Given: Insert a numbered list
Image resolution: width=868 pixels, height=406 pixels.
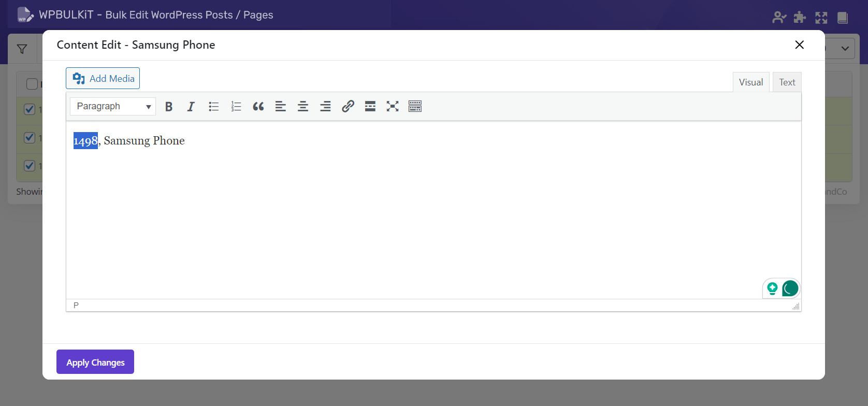Looking at the screenshot, I should [236, 107].
